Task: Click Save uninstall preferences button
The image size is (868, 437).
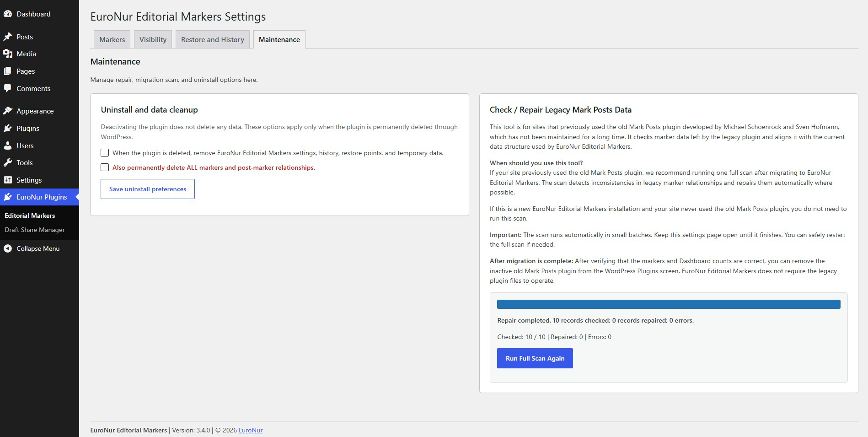Action: coord(148,189)
